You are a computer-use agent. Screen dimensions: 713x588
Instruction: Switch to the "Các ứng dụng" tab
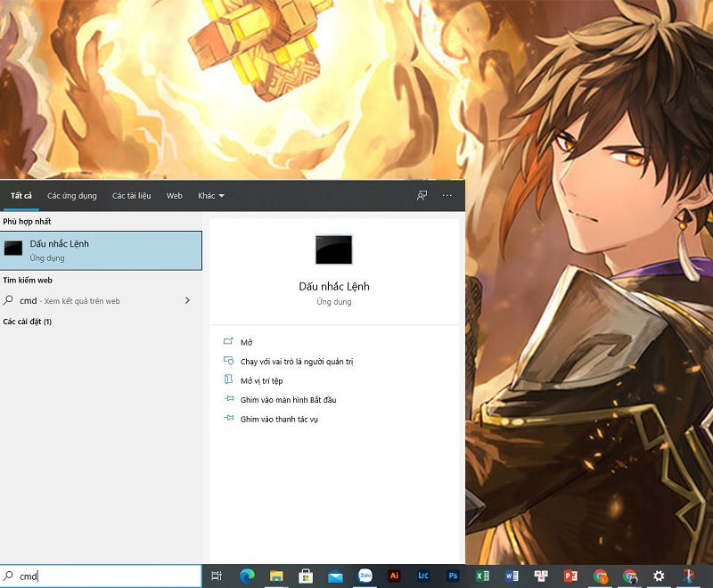(72, 196)
